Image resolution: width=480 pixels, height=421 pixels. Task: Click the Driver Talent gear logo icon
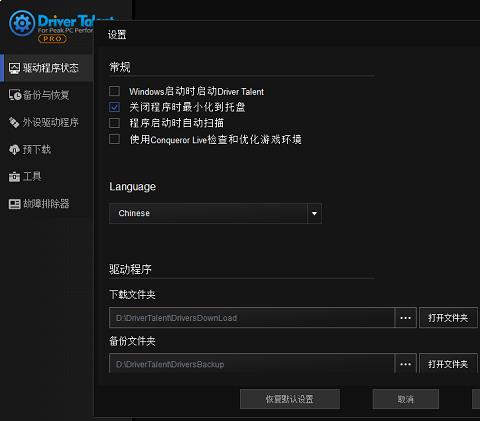coord(22,23)
